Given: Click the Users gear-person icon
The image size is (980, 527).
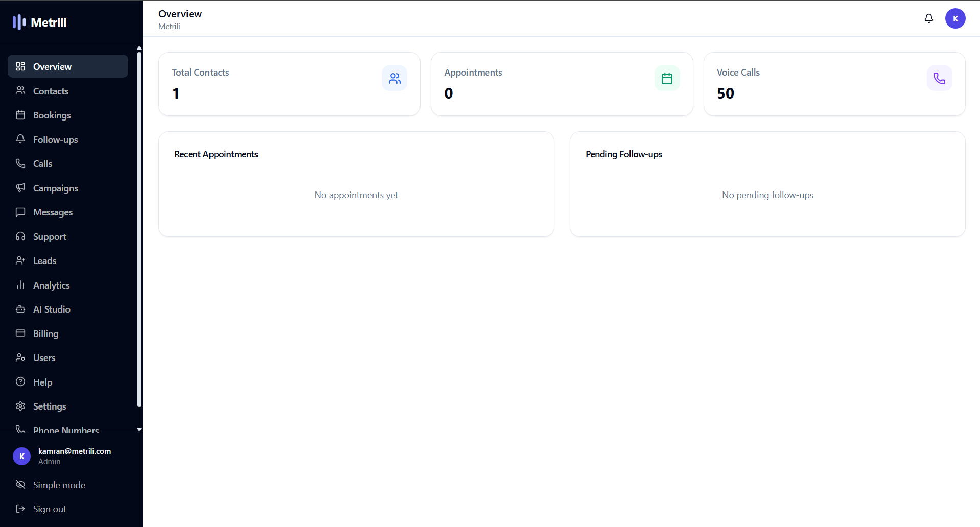Looking at the screenshot, I should click(20, 357).
